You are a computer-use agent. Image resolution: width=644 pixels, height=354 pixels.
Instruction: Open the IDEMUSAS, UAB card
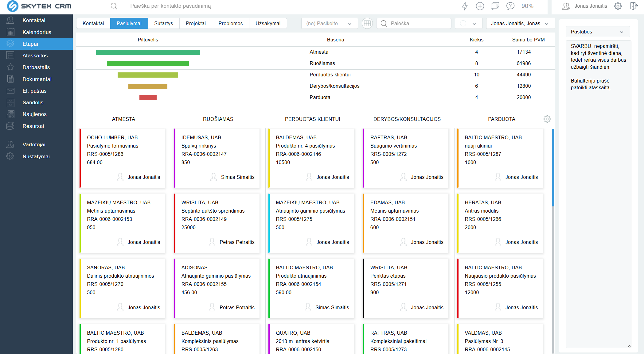point(217,158)
